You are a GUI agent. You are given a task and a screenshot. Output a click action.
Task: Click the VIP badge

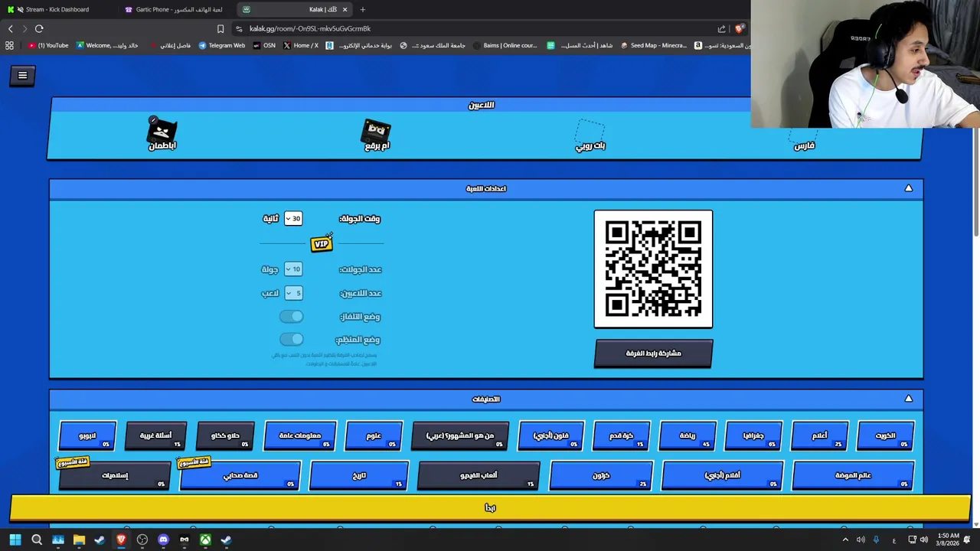coord(322,243)
